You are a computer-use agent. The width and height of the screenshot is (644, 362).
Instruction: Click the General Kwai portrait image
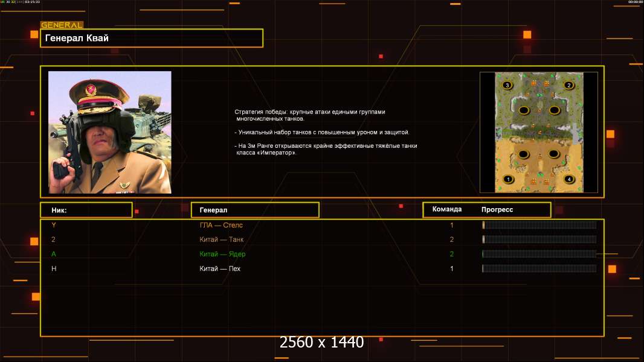[109, 132]
